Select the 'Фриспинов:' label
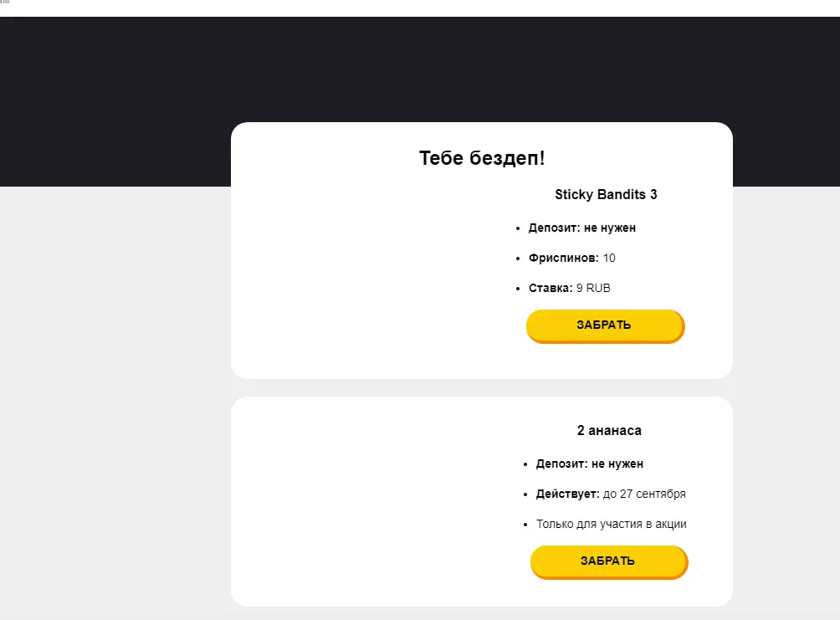 tap(564, 258)
